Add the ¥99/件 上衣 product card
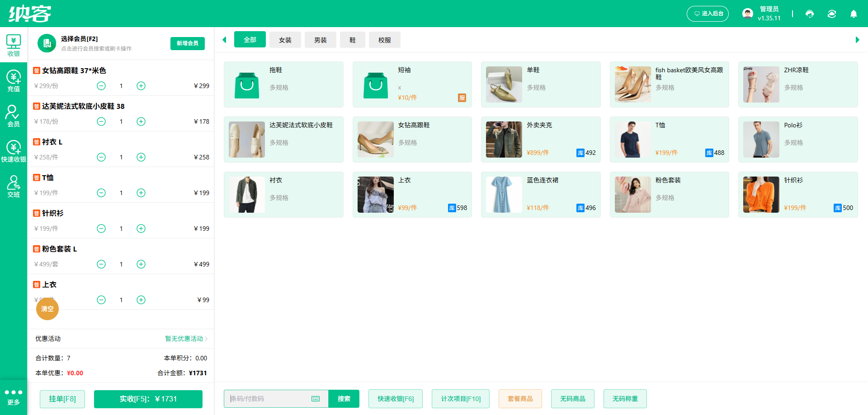The image size is (868, 415). click(x=412, y=195)
